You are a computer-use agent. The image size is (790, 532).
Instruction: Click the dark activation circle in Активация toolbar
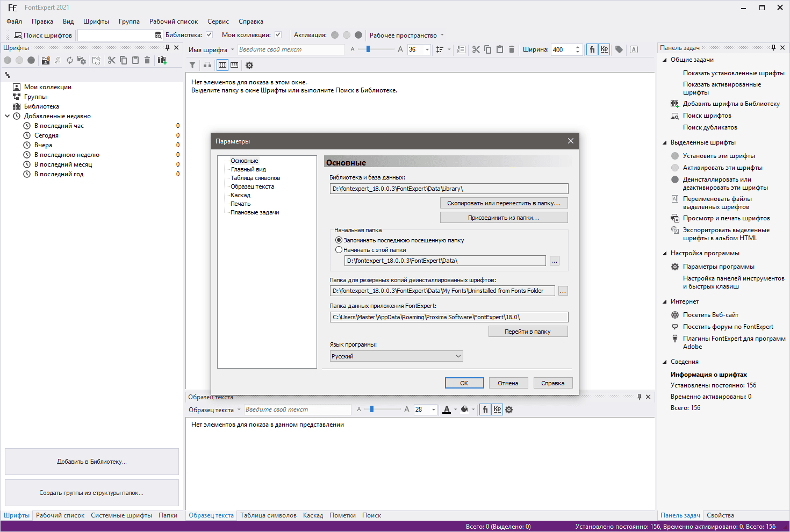click(x=358, y=35)
